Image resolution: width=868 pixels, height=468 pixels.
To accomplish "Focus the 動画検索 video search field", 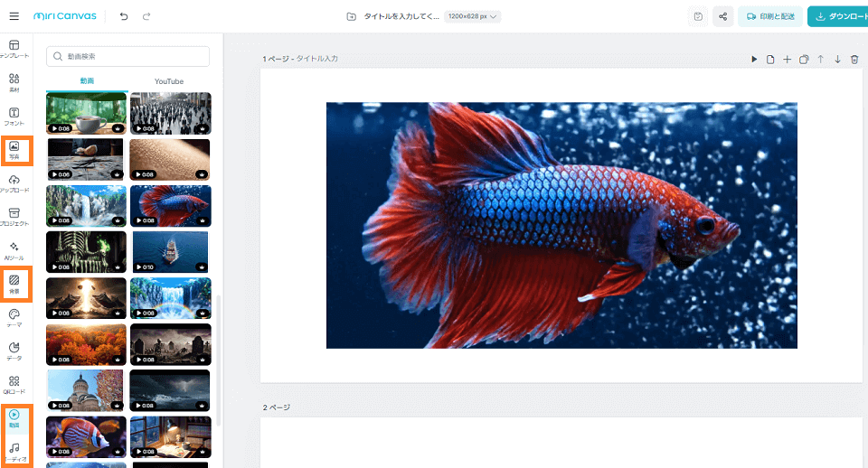I will click(127, 56).
